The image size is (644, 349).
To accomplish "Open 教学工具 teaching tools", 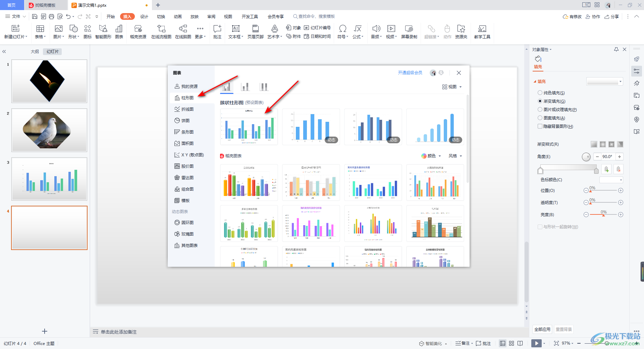I will [482, 32].
